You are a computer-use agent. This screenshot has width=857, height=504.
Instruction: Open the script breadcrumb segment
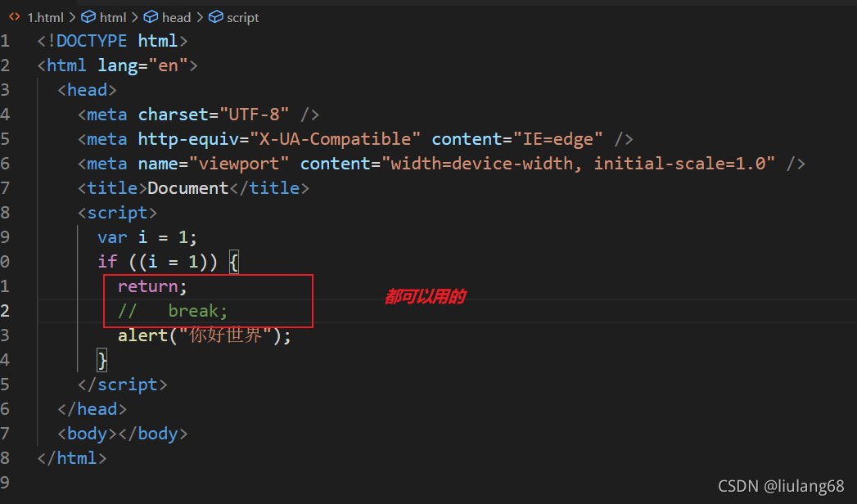pyautogui.click(x=242, y=17)
